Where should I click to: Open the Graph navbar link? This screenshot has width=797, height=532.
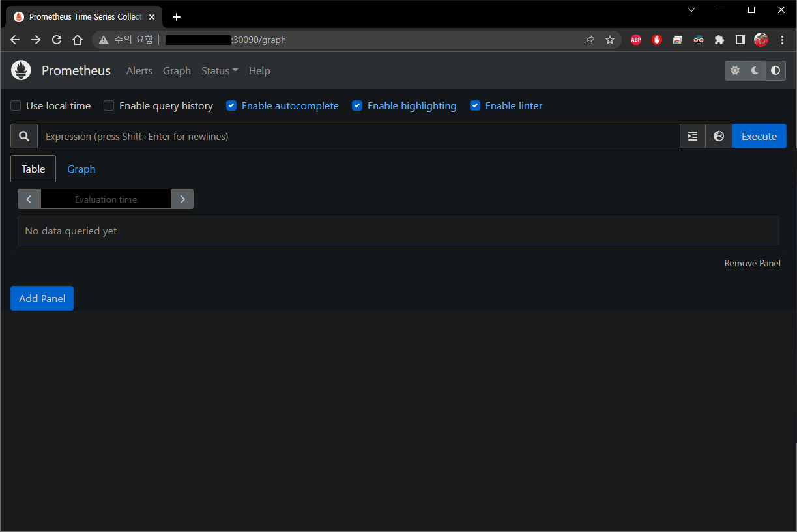coord(177,70)
